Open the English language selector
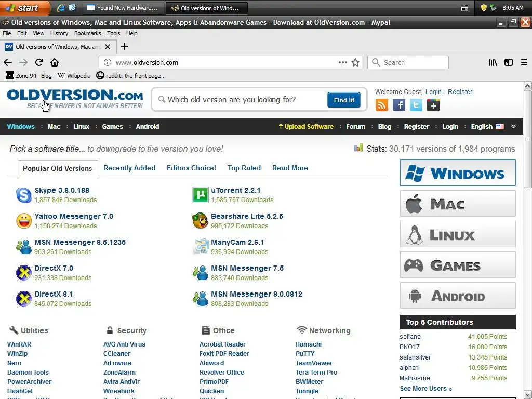Screen dimensions: 532x399 pos(487,127)
